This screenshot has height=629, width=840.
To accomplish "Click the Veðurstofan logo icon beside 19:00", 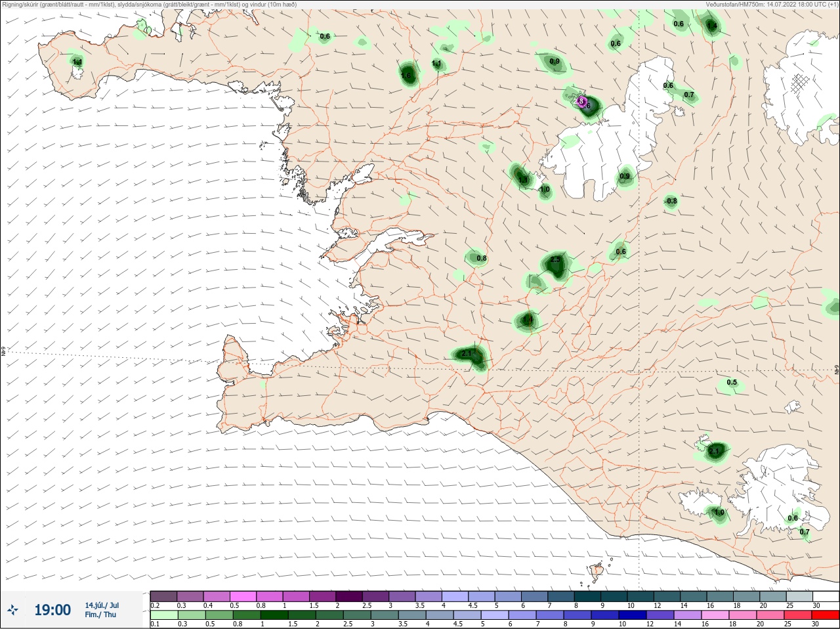I will tap(12, 611).
